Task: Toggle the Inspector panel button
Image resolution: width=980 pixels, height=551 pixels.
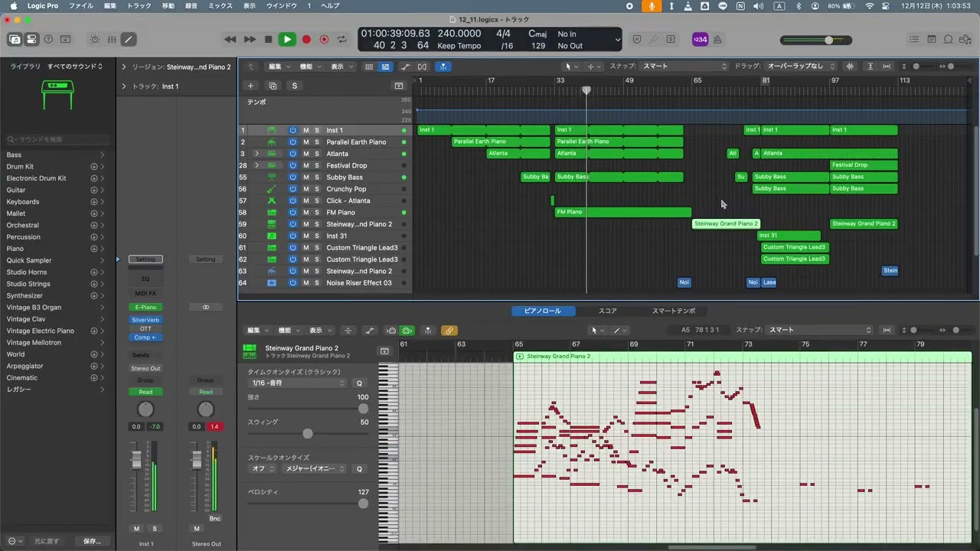Action: (x=31, y=39)
